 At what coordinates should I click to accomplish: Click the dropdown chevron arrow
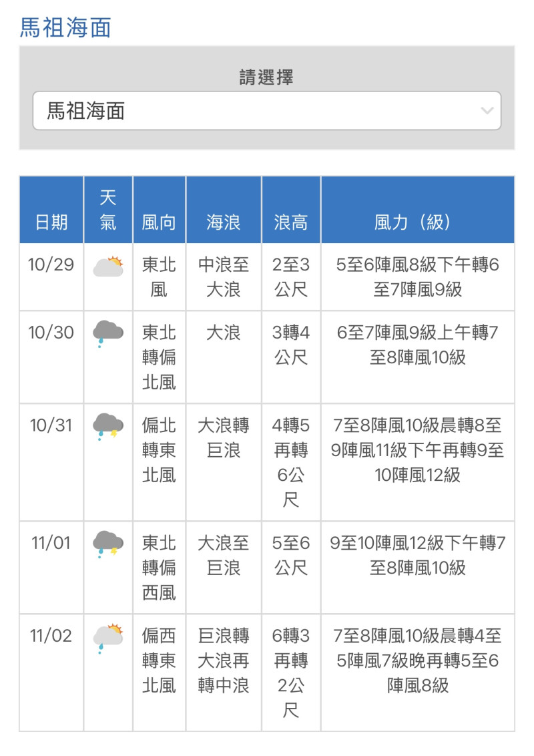487,111
